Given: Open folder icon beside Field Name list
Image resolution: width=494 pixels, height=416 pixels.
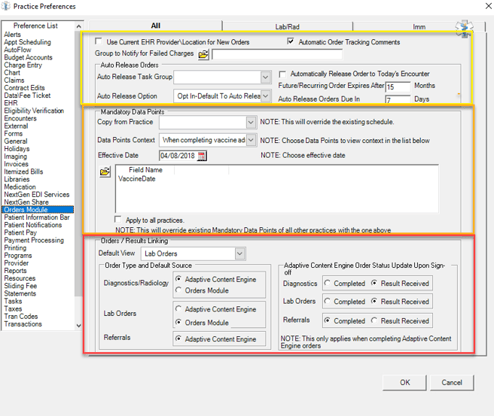Looking at the screenshot, I should (105, 172).
